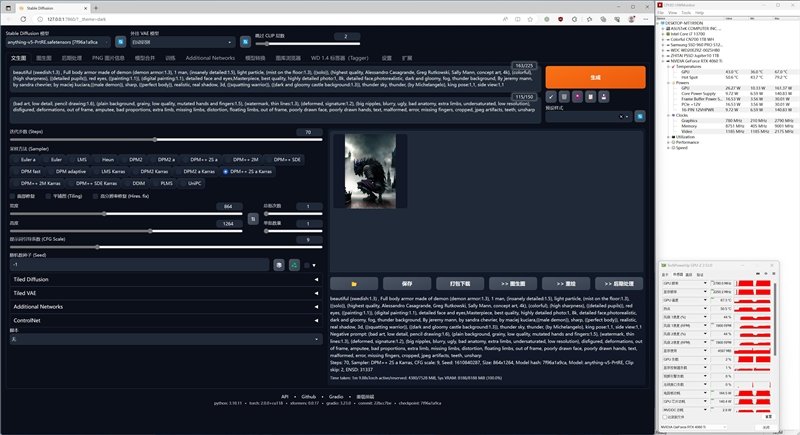Expand the Intel Core i7 13700 node in HWMonitor

(663, 34)
